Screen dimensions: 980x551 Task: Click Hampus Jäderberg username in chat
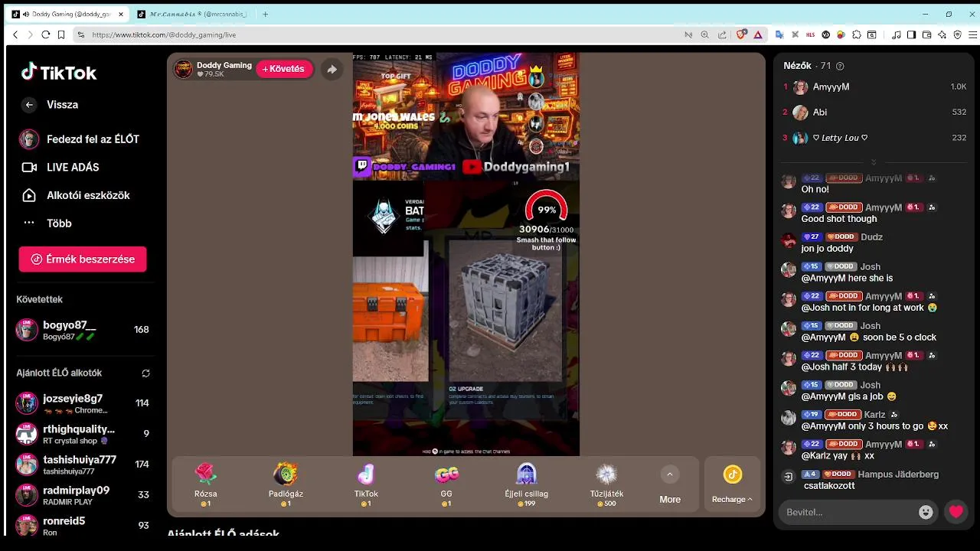(x=898, y=474)
